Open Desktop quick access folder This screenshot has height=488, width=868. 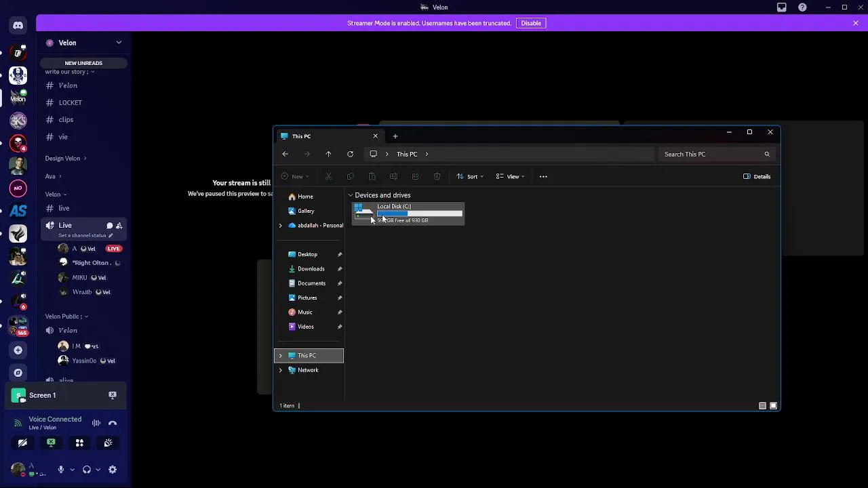tap(309, 254)
